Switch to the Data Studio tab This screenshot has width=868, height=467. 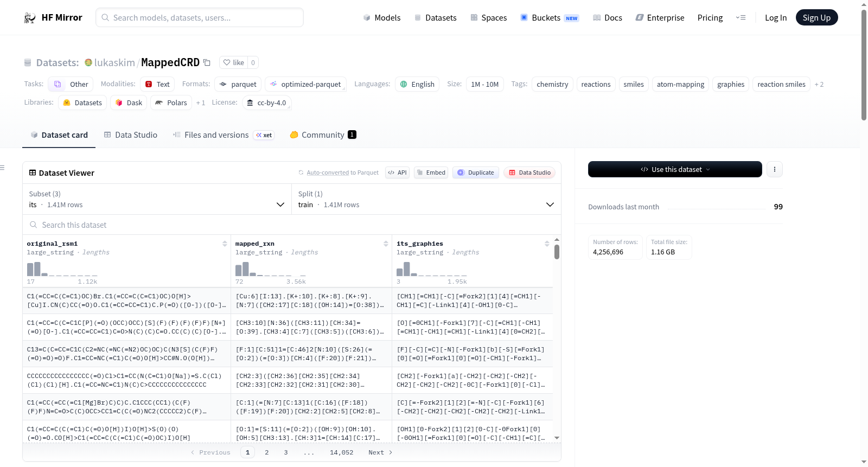(x=131, y=135)
